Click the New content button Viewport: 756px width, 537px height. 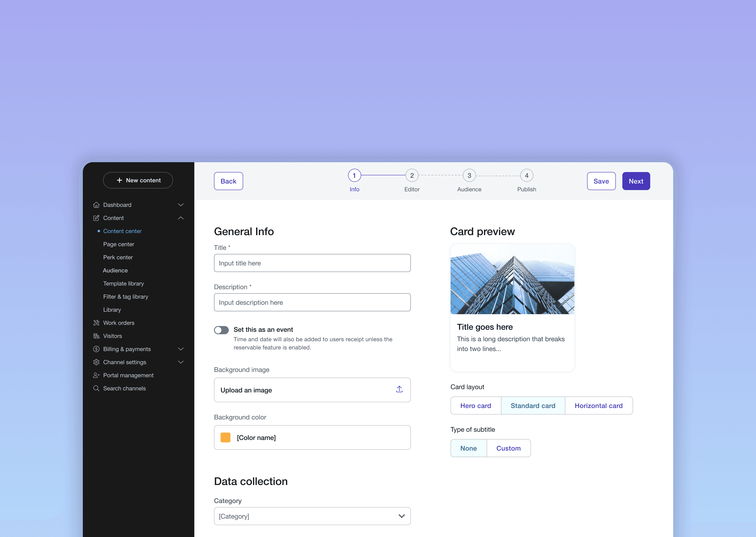(x=138, y=180)
